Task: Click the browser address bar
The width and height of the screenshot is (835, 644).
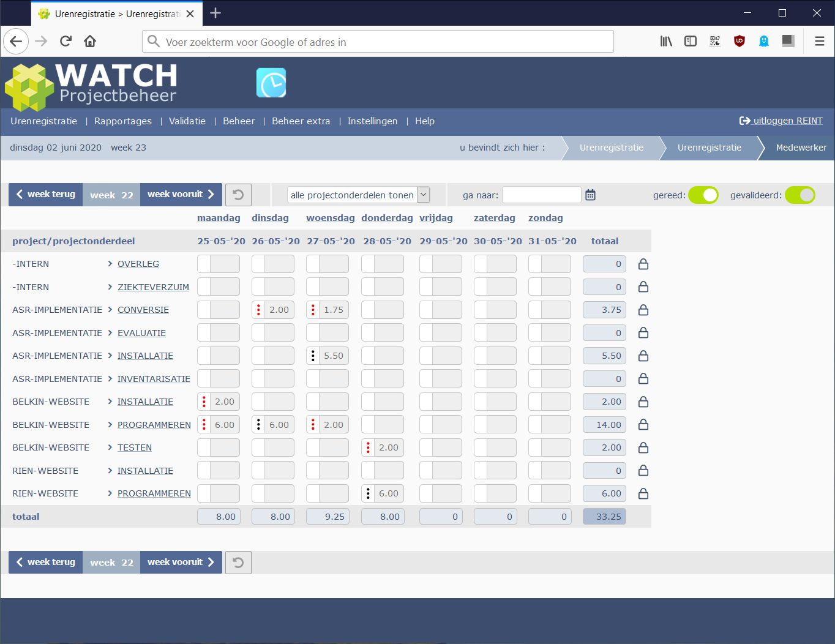Action: [378, 42]
